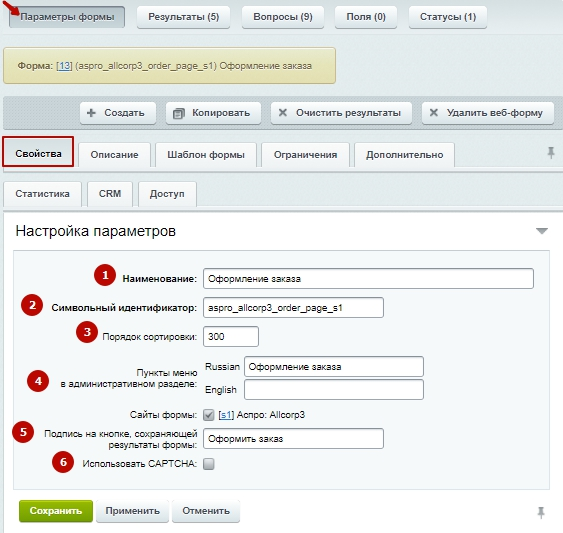The height and width of the screenshot is (533, 563).
Task: Click the red number 6 marker
Action: 63,462
